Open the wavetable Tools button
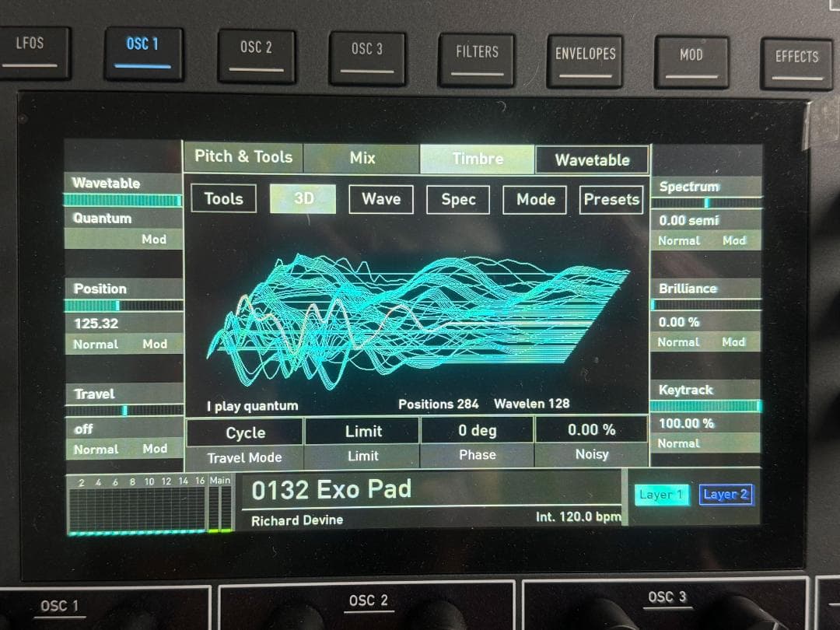The width and height of the screenshot is (840, 630). (x=223, y=198)
